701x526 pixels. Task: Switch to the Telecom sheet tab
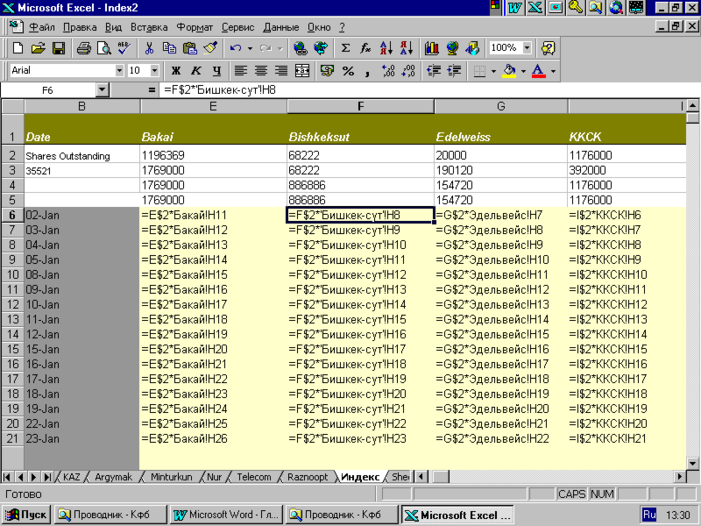tap(253, 477)
